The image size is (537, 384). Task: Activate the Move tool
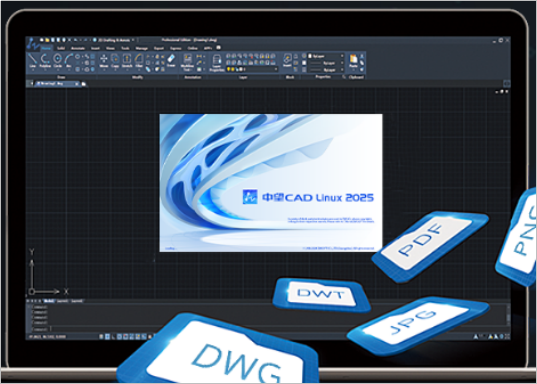point(103,61)
